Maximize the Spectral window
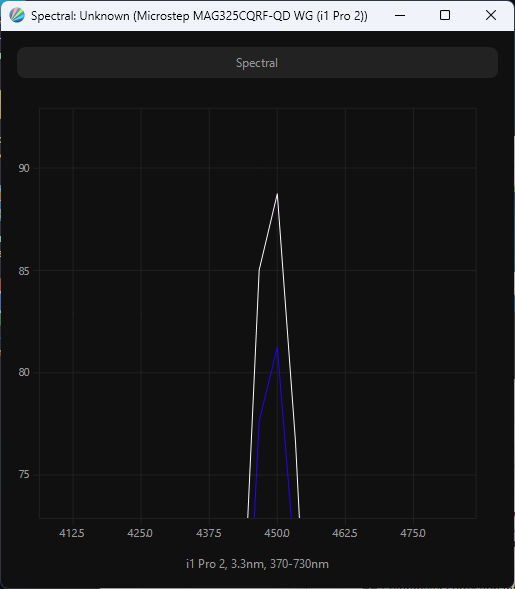Image resolution: width=515 pixels, height=589 pixels. coord(445,15)
